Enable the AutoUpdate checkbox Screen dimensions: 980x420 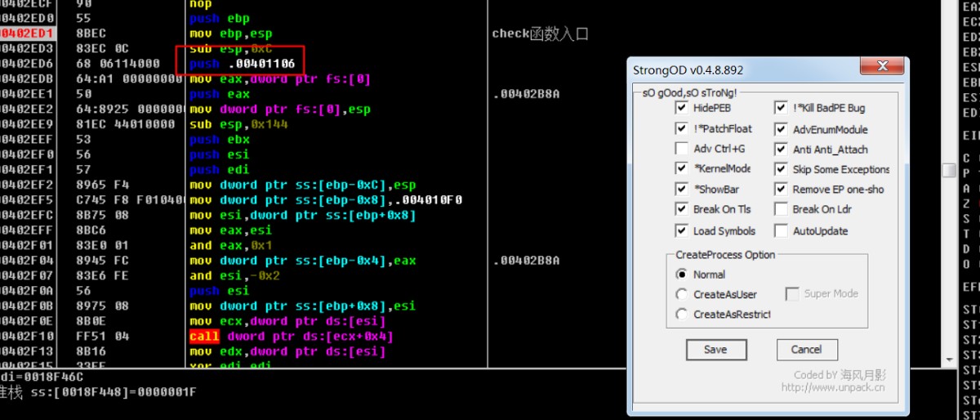pyautogui.click(x=781, y=231)
